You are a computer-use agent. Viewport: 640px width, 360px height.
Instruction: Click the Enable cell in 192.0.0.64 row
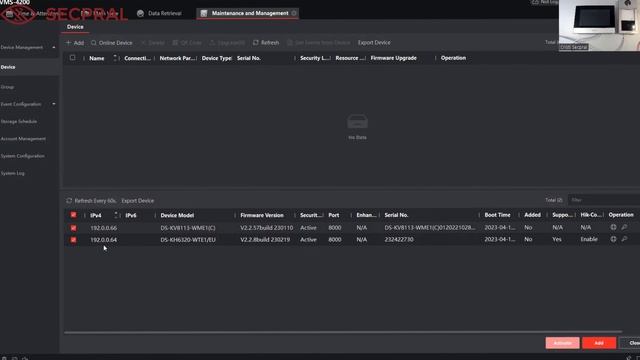click(589, 239)
